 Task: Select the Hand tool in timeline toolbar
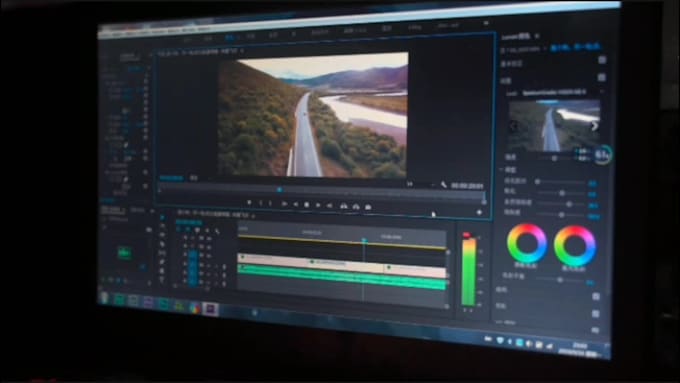[x=163, y=271]
